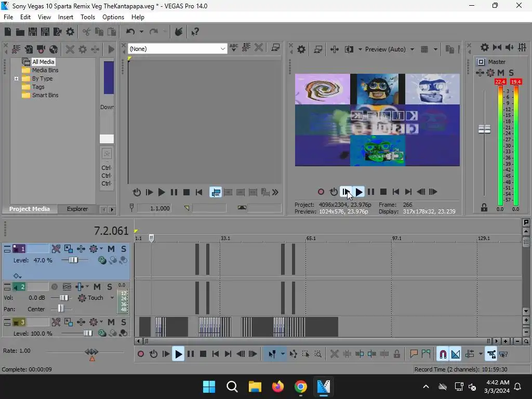Open Video Preview properties gear
The image size is (532, 399).
click(x=301, y=49)
